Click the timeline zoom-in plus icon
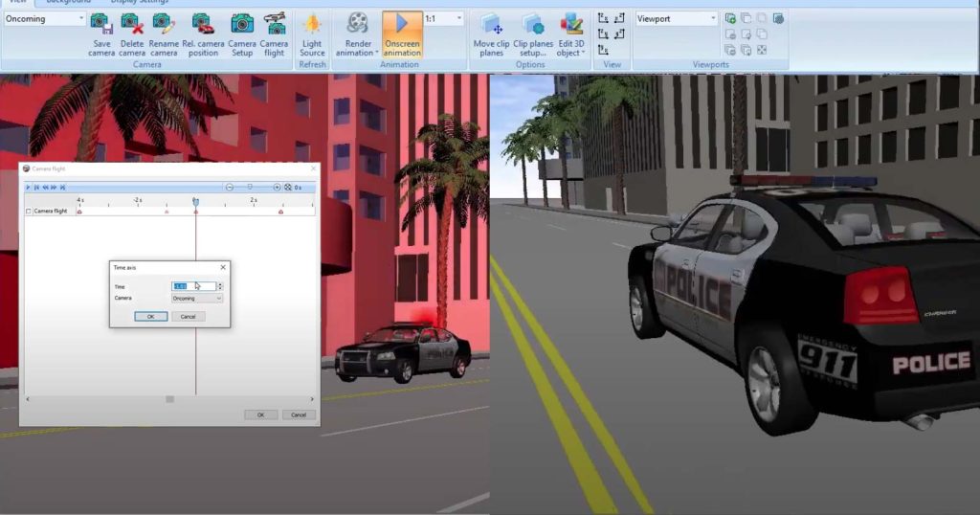This screenshot has height=515, width=980. point(277,188)
